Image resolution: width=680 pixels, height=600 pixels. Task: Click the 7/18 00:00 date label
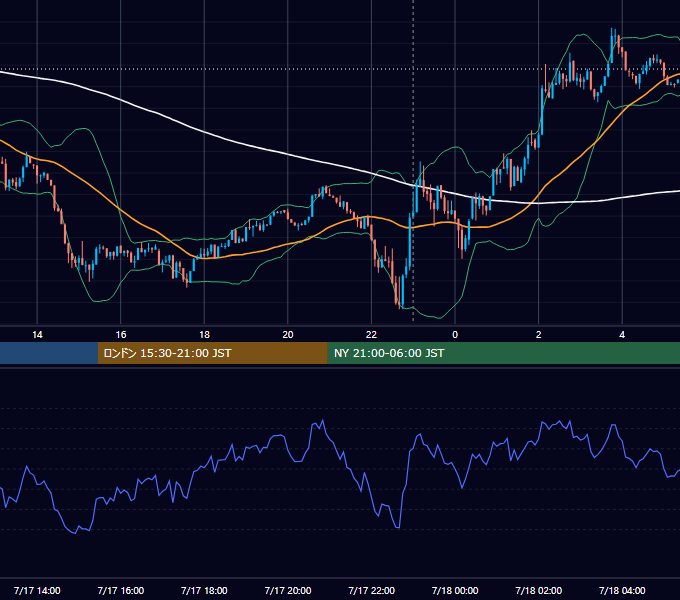455,590
